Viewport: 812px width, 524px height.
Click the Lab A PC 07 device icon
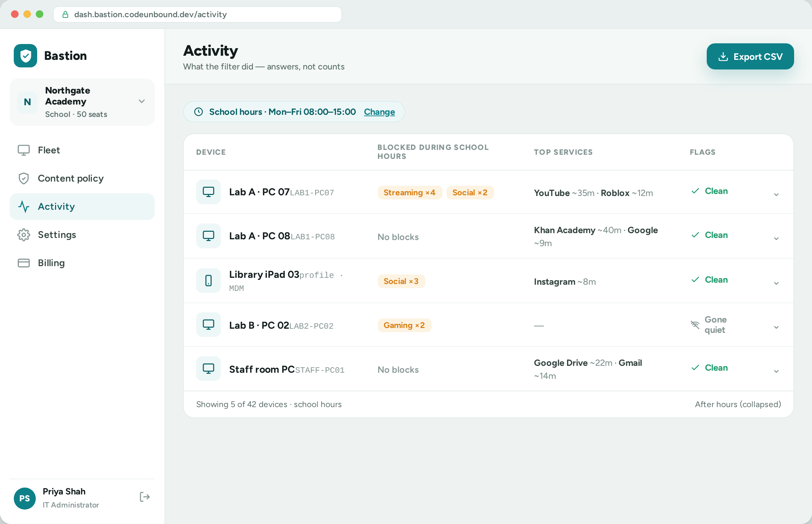tap(209, 192)
